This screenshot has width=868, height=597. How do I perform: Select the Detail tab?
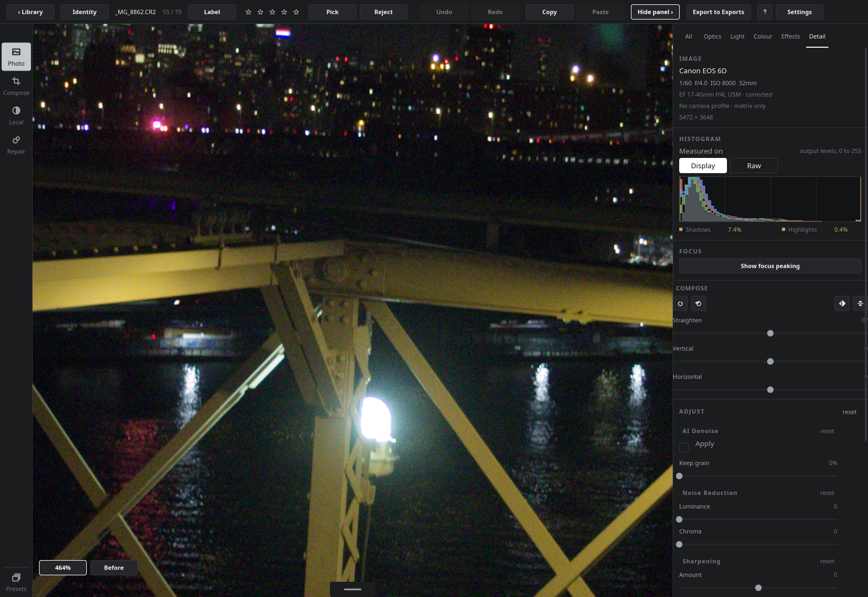pyautogui.click(x=817, y=36)
